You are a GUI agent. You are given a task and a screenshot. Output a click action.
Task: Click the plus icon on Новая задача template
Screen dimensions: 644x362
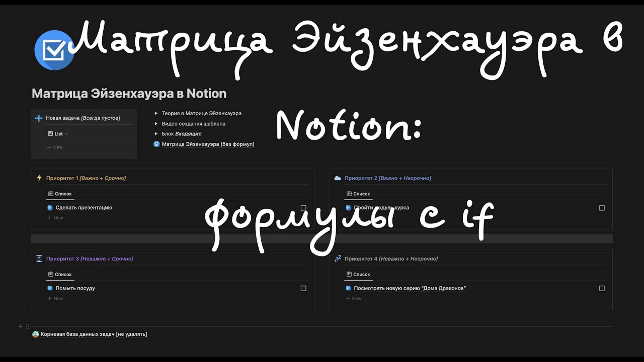point(39,118)
